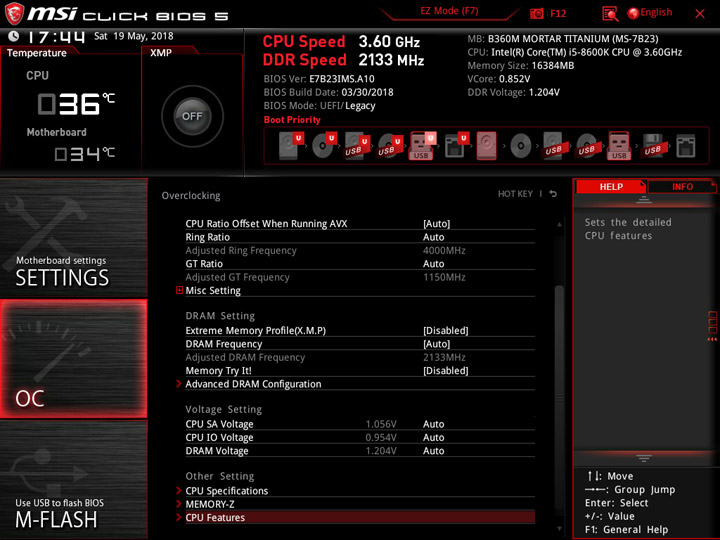
Task: Click the scrollbar down arrow in settings list
Action: tap(559, 529)
